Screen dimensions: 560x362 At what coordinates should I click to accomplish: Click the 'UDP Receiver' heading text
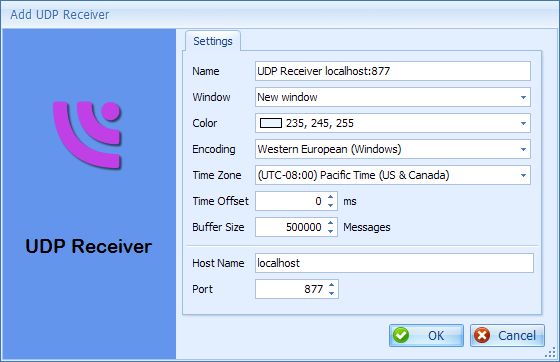(x=89, y=246)
